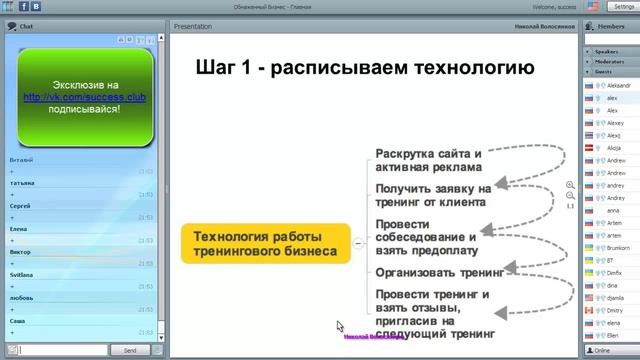The image size is (640, 360).
Task: Click the VK icon in top bar
Action: tap(36, 6)
